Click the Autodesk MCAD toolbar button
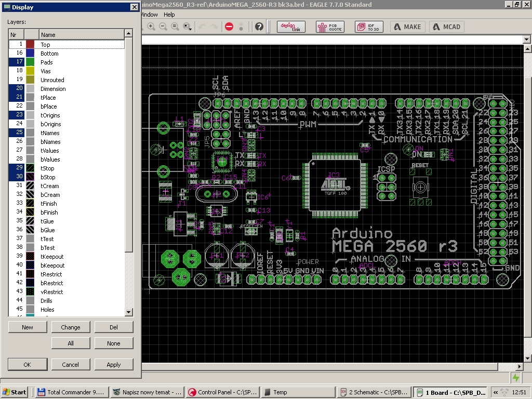 (447, 27)
